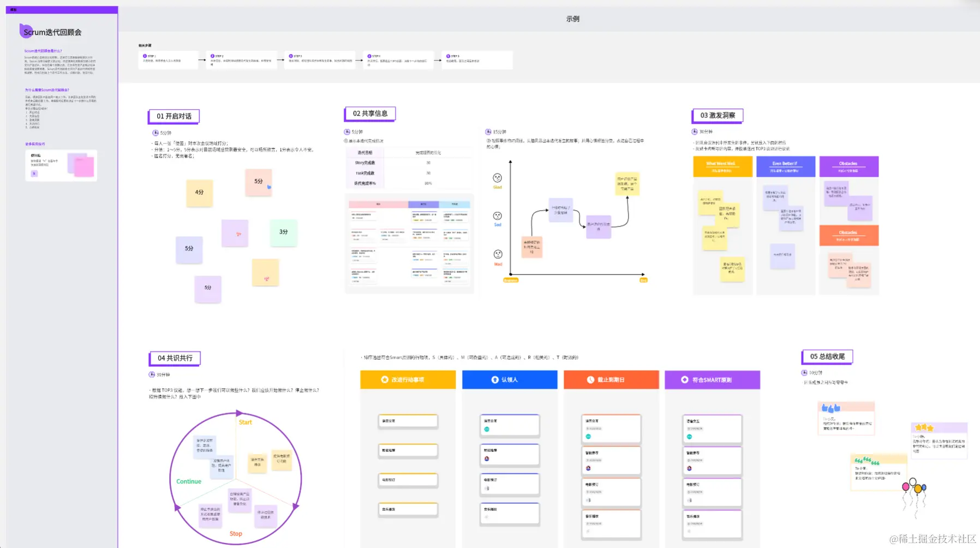Screen dimensions: 980x548
Task: Select the 示例 tab heading at top
Action: click(573, 19)
